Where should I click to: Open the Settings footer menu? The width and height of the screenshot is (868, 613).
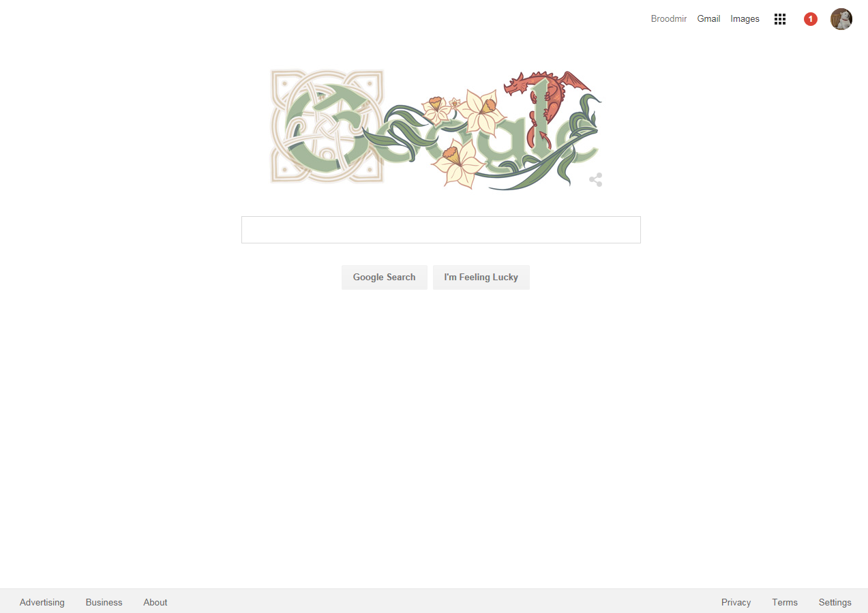pyautogui.click(x=835, y=602)
